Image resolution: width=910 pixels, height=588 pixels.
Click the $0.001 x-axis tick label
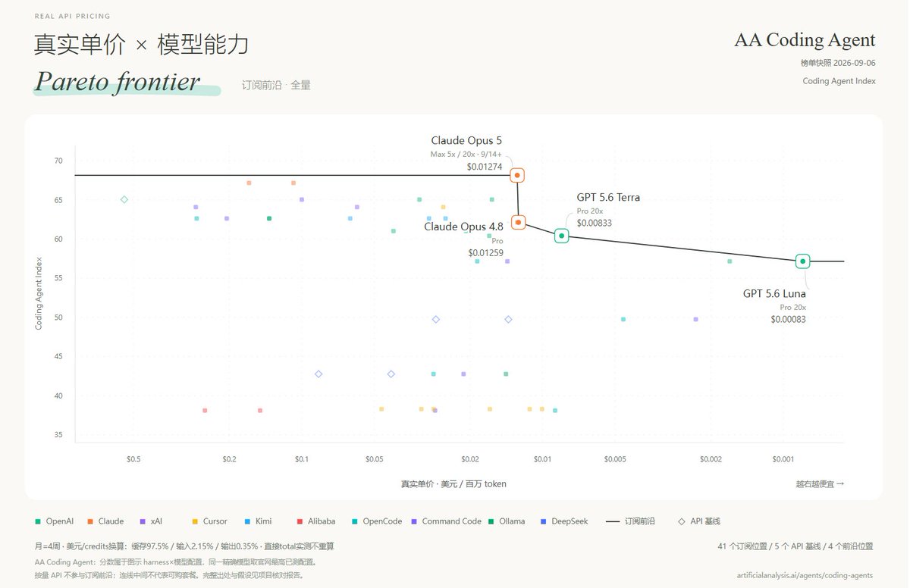[x=783, y=459]
